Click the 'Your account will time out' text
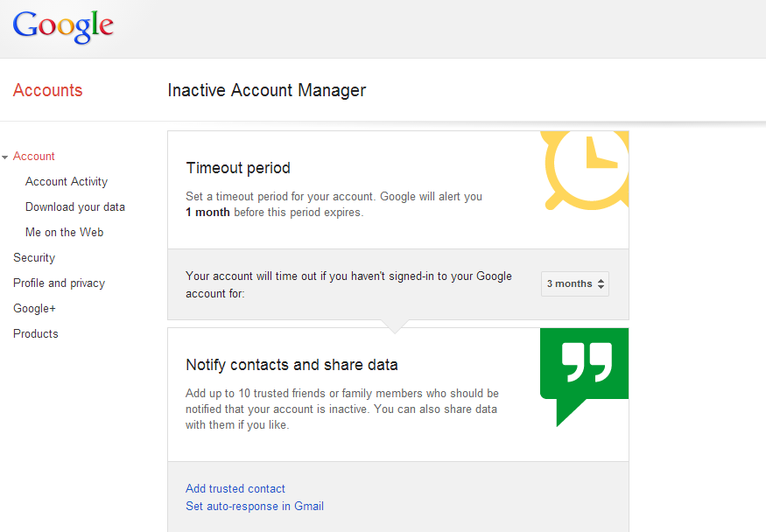This screenshot has width=766, height=532. (x=348, y=285)
